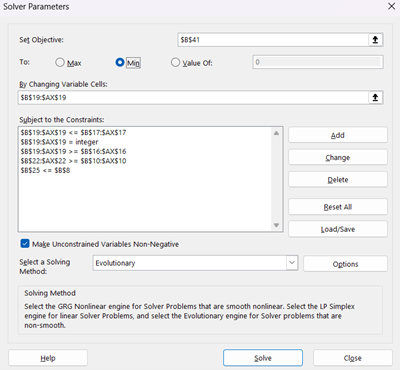Select the Min radio button

point(120,62)
